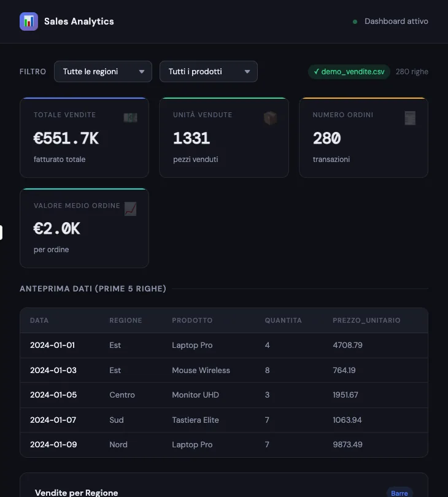Click the quantity 8 cell
This screenshot has height=497, width=448.
[268, 370]
